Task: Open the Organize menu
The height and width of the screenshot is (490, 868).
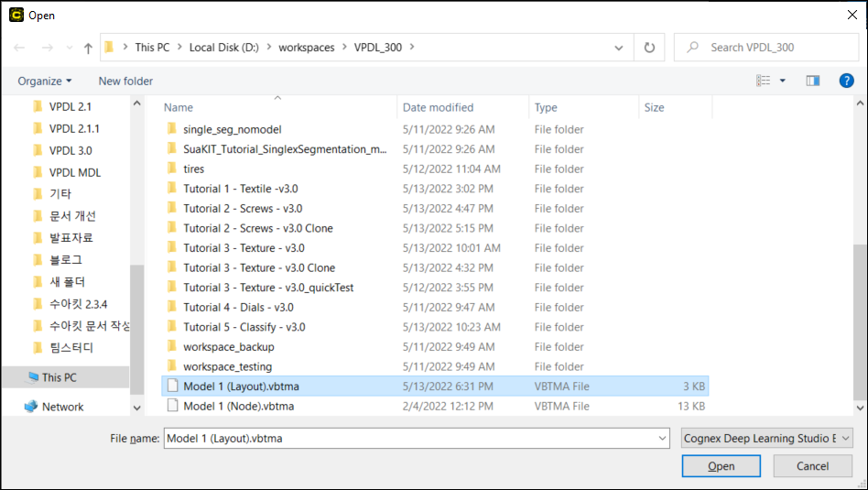Action: 44,81
